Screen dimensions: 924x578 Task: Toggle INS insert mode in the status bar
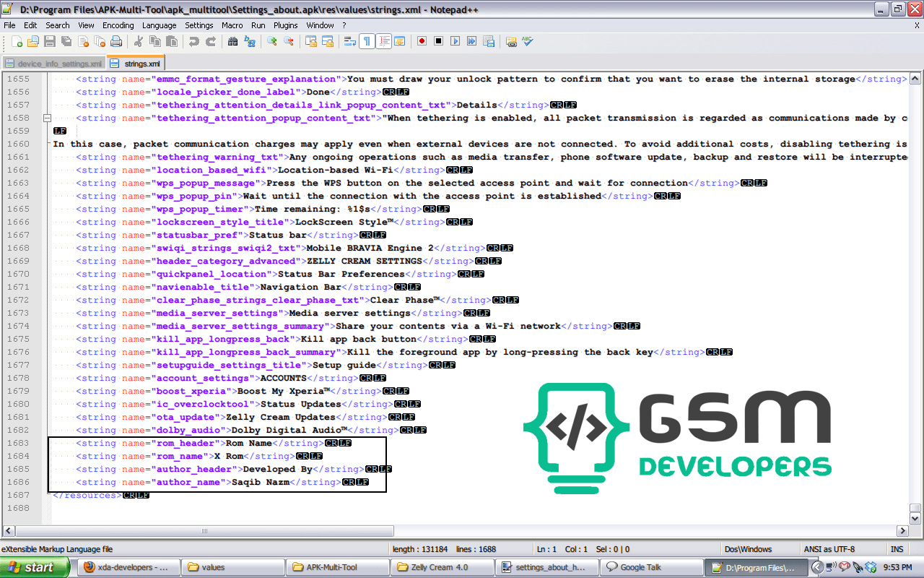(897, 549)
